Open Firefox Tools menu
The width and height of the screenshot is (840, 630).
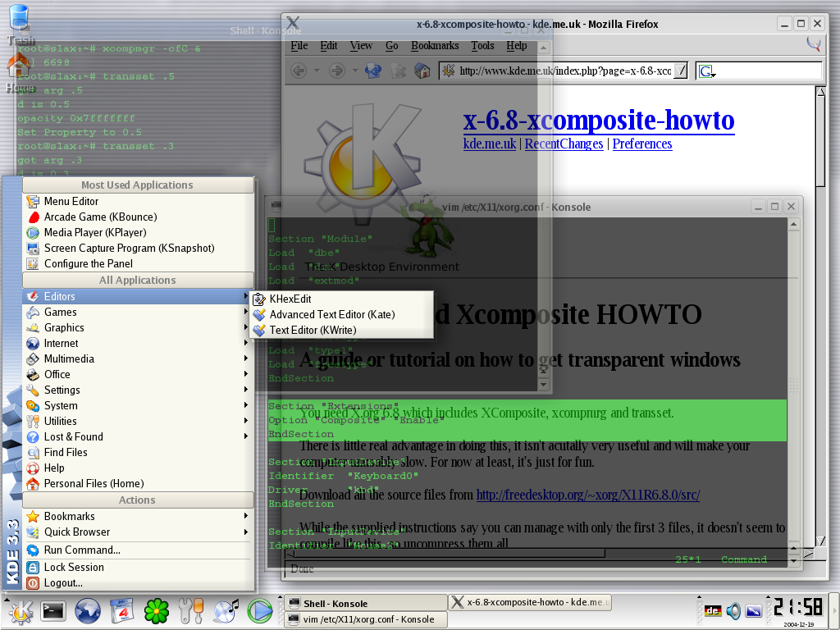pos(482,46)
